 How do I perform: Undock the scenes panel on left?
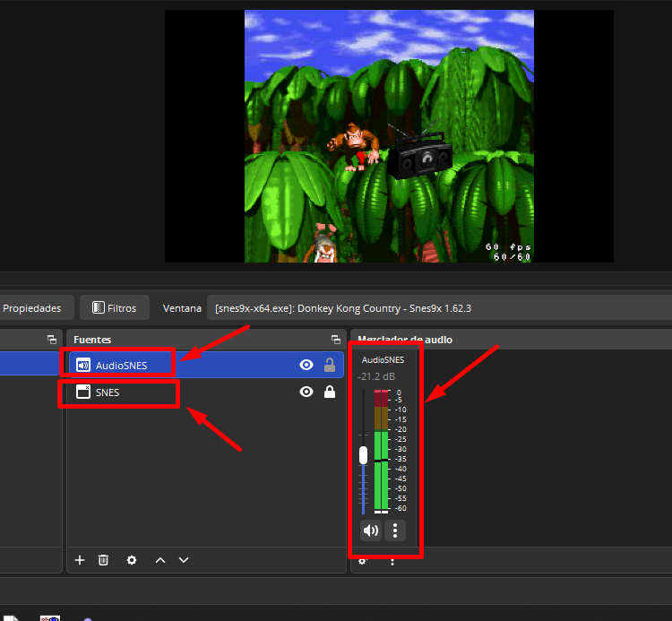52,340
